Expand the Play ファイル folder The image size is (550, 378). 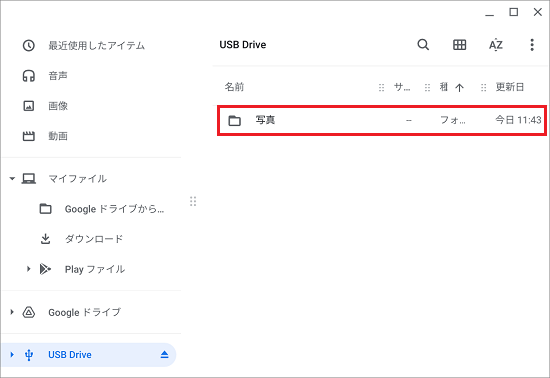tap(28, 269)
